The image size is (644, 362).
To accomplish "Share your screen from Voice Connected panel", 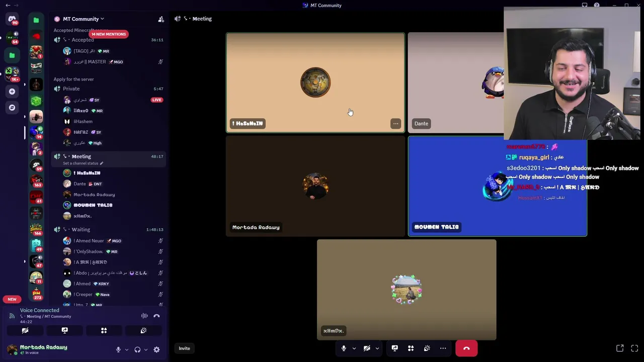I will coord(64,330).
